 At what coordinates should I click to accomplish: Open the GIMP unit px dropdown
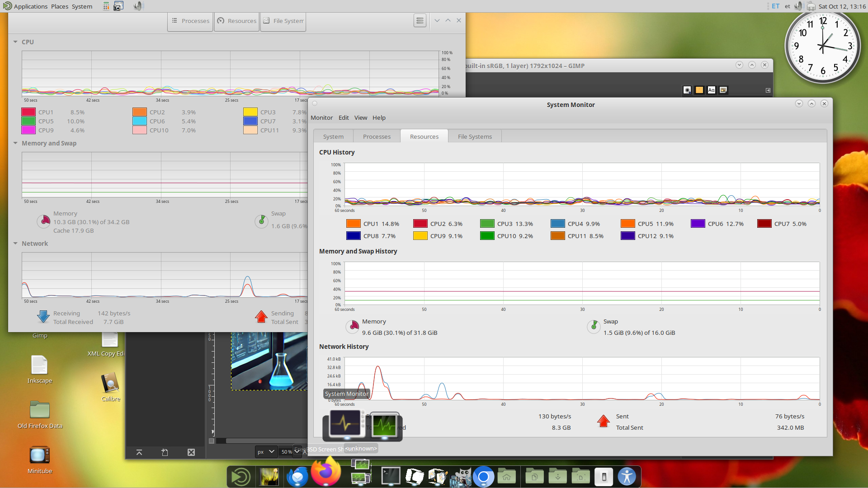(x=266, y=451)
